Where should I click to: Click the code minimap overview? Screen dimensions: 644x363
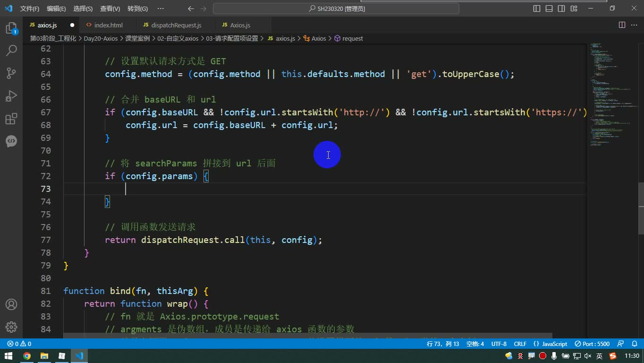click(x=612, y=95)
